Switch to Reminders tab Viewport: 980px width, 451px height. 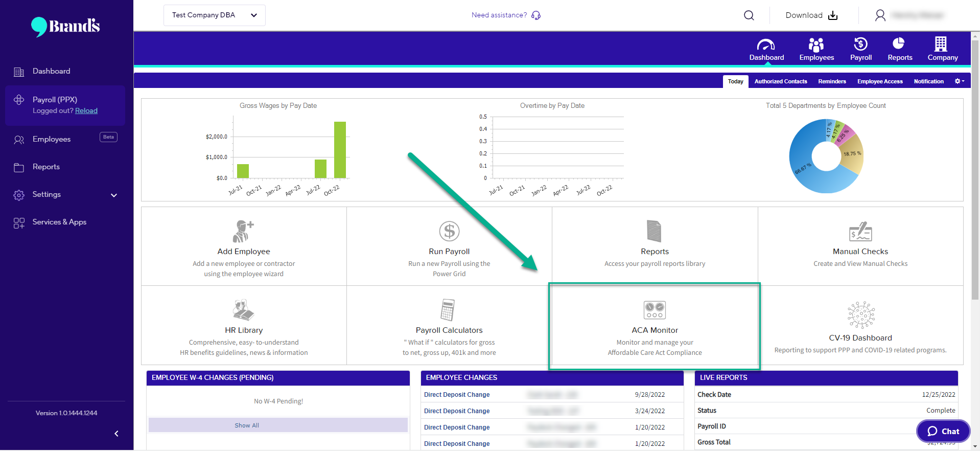pos(832,81)
